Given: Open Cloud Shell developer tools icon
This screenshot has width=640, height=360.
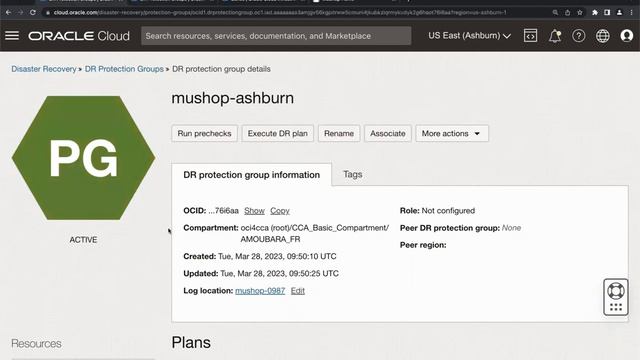Looking at the screenshot, I should [x=530, y=36].
